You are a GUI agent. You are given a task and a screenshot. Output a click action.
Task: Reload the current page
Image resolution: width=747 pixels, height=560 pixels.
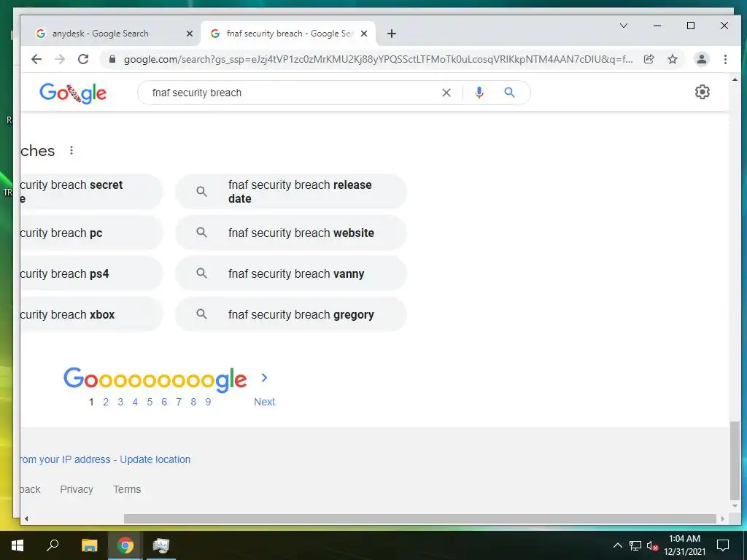click(x=83, y=59)
